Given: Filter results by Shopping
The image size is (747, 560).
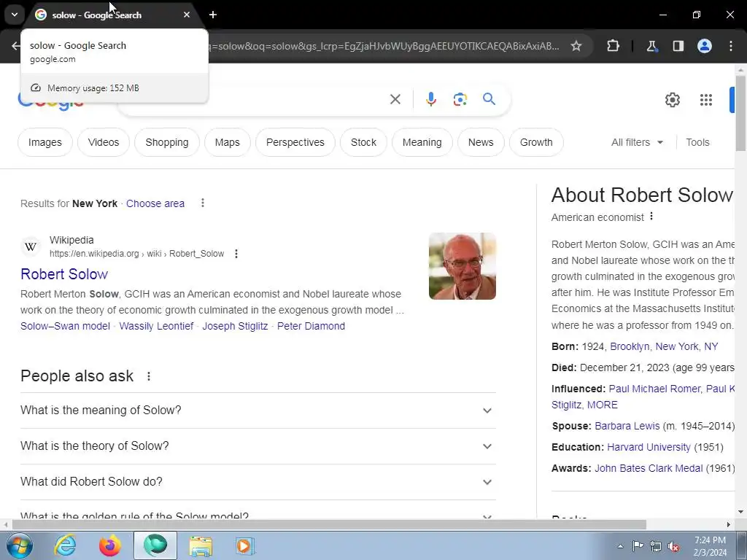Looking at the screenshot, I should (x=167, y=142).
